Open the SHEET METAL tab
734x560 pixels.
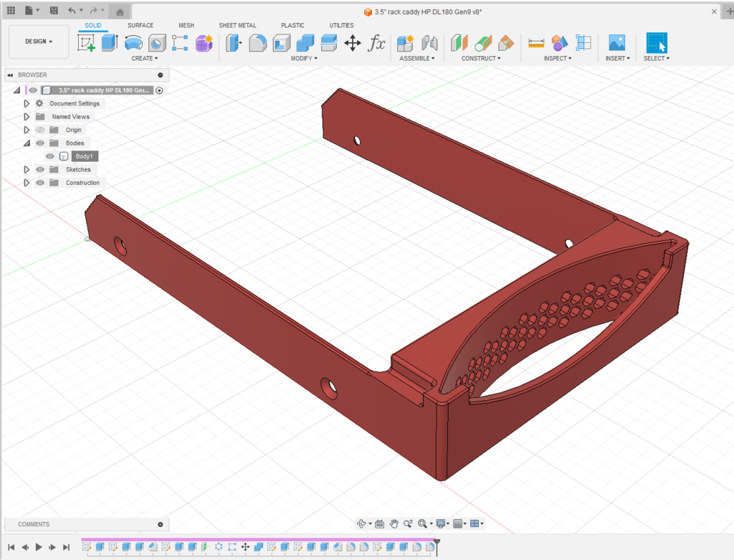[237, 25]
